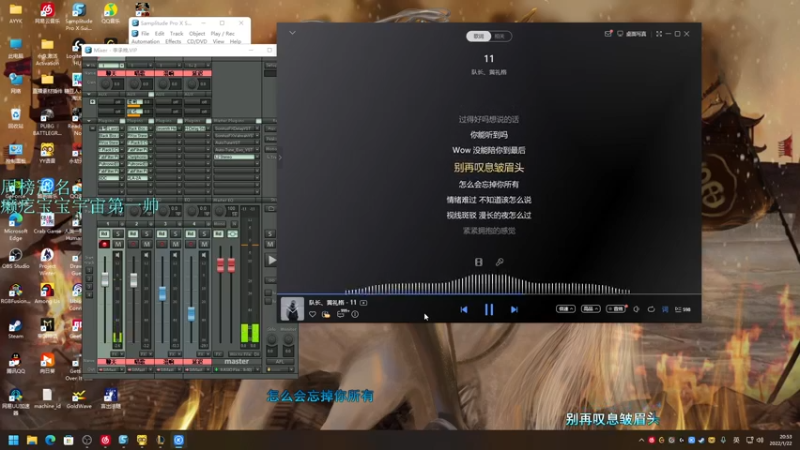Click the circular more-info icon beside the comments
800x450 pixels.
tap(355, 314)
